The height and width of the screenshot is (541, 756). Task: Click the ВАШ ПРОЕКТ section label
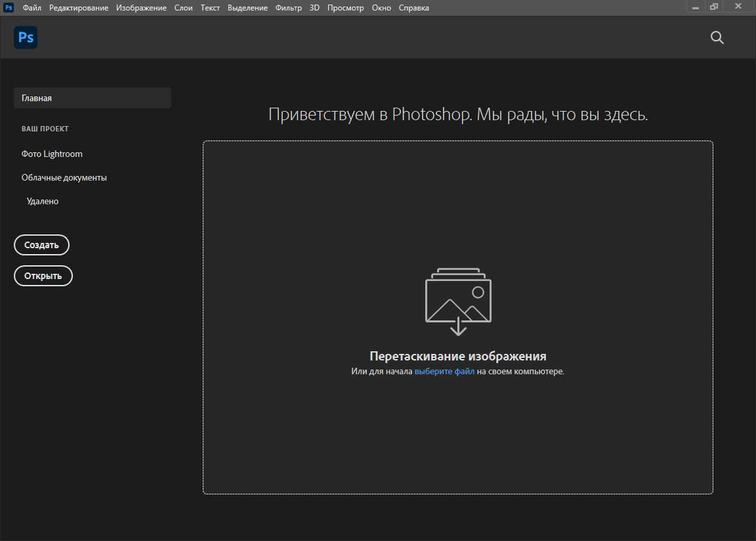click(x=45, y=129)
